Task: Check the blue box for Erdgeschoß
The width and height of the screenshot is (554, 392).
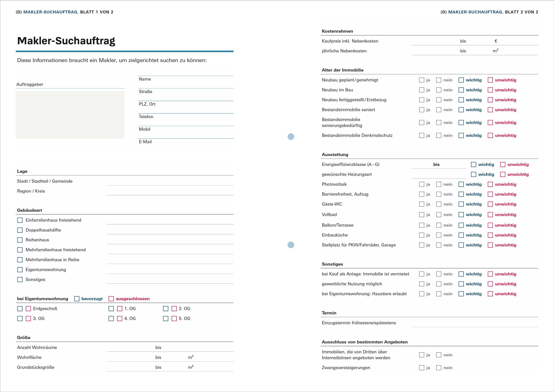Action: coord(20,309)
